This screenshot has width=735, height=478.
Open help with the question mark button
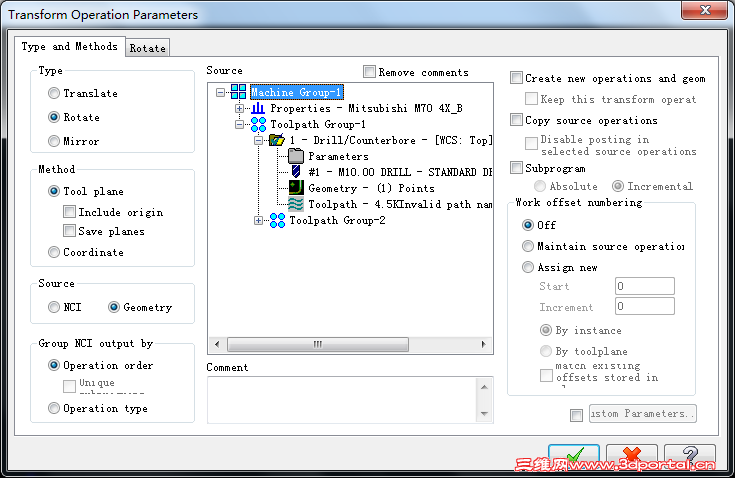point(690,456)
